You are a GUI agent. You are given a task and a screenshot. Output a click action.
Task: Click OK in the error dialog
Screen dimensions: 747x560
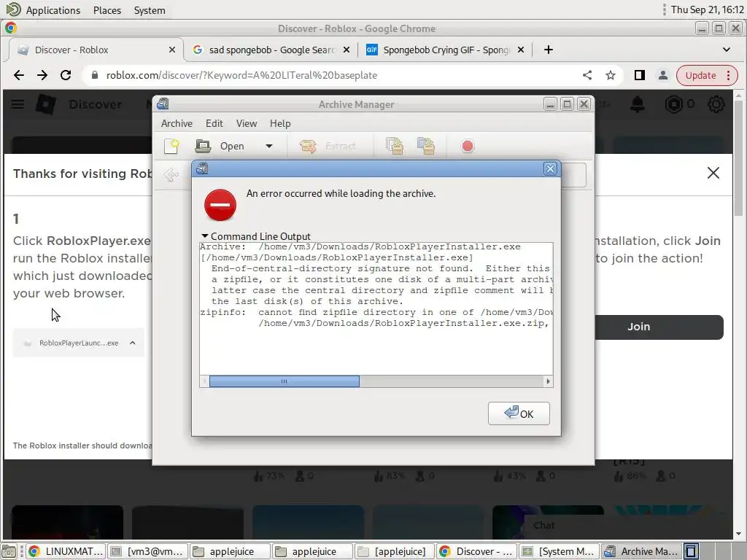[x=519, y=413]
